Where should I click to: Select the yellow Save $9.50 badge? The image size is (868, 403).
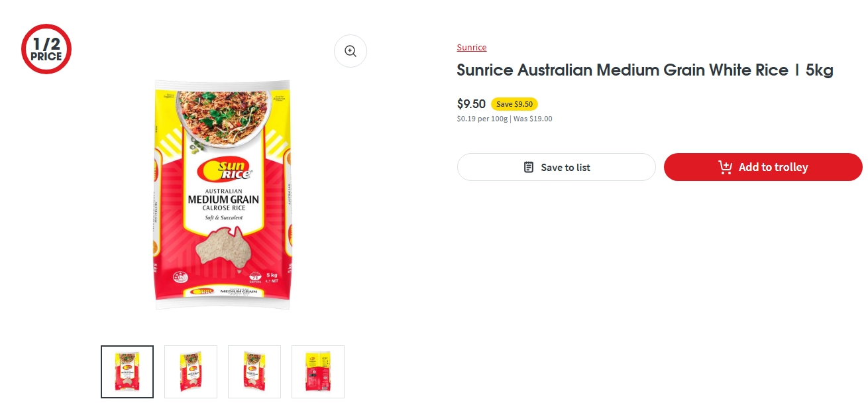pos(515,104)
